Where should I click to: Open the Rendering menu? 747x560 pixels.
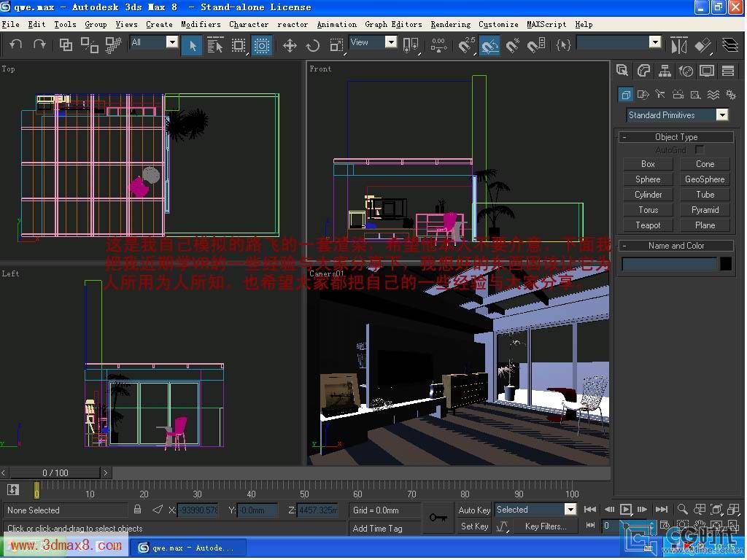pyautogui.click(x=450, y=24)
